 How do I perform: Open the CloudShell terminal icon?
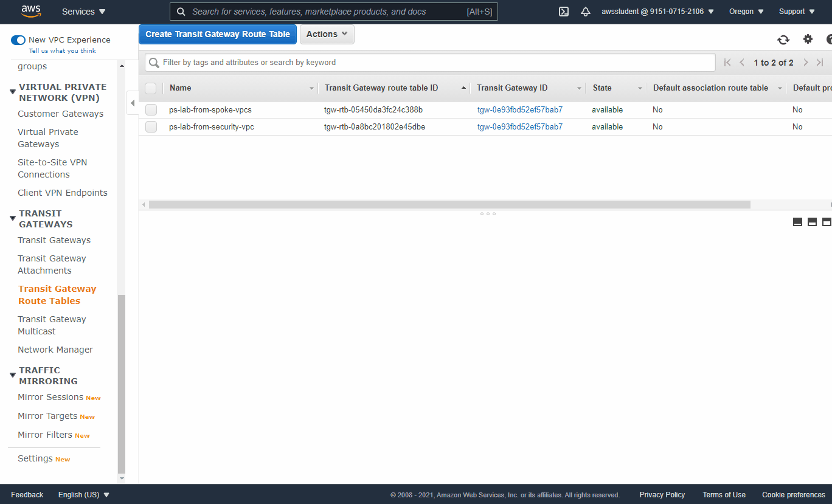[564, 12]
